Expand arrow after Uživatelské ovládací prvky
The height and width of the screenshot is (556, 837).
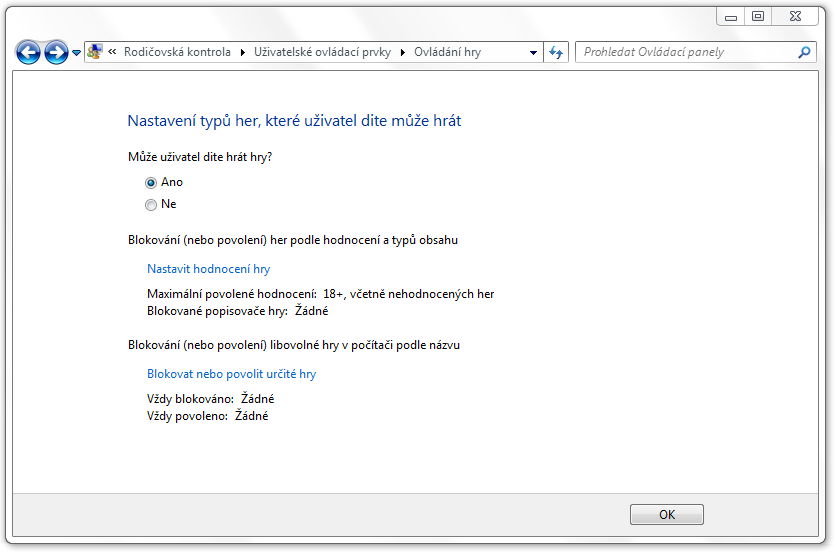(x=405, y=52)
